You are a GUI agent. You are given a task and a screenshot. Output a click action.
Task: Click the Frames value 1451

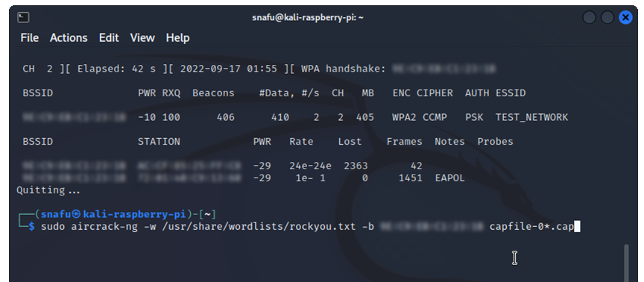point(410,178)
